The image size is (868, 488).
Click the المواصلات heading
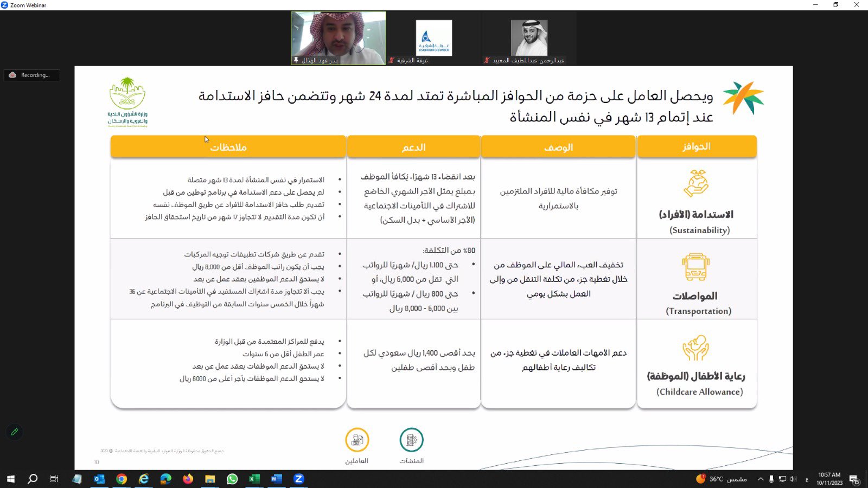(695, 296)
